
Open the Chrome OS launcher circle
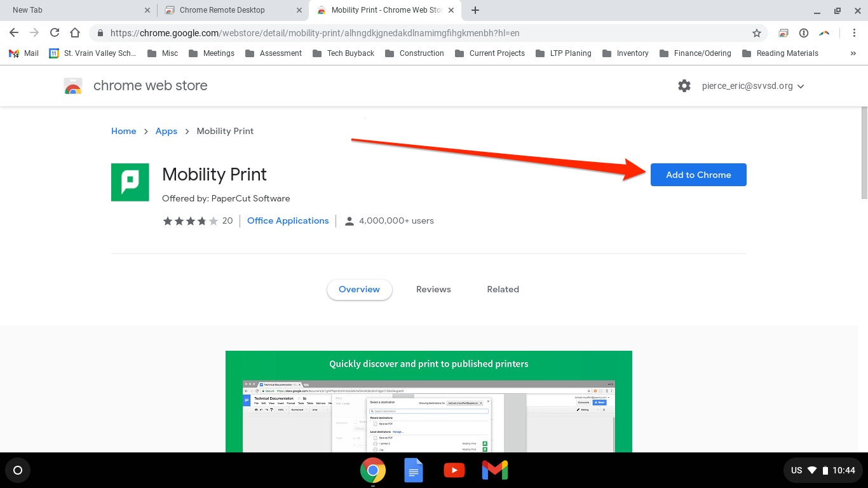tap(18, 470)
